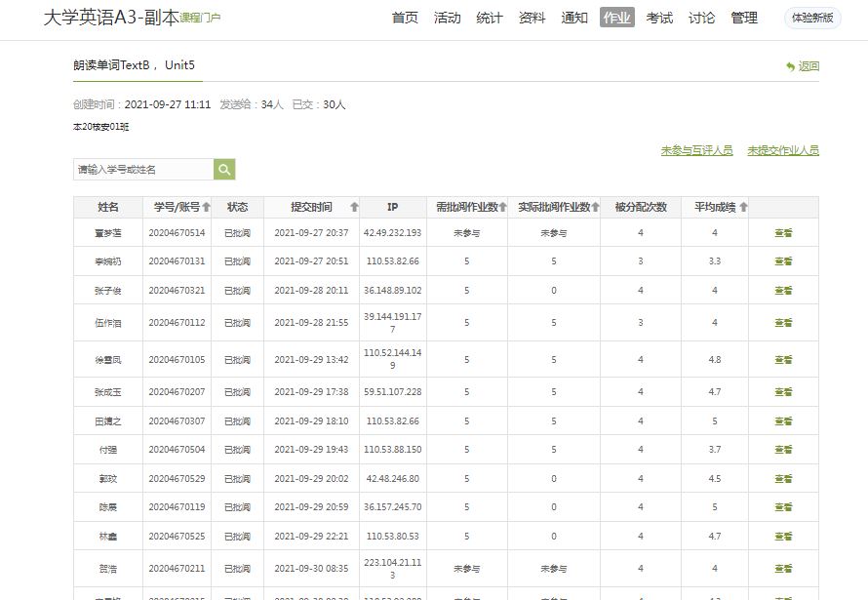Select the average score 3.3 cell
Screen dimensions: 868x600
click(x=715, y=261)
